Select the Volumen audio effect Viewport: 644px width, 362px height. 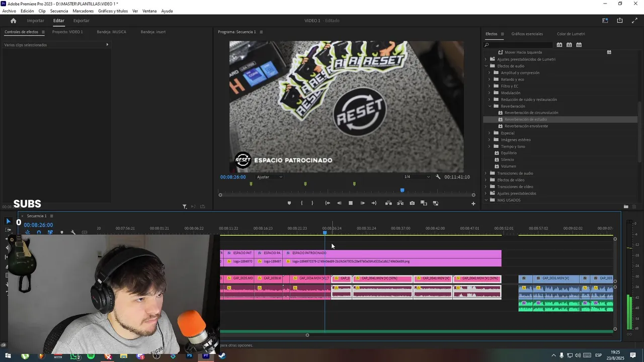(508, 166)
